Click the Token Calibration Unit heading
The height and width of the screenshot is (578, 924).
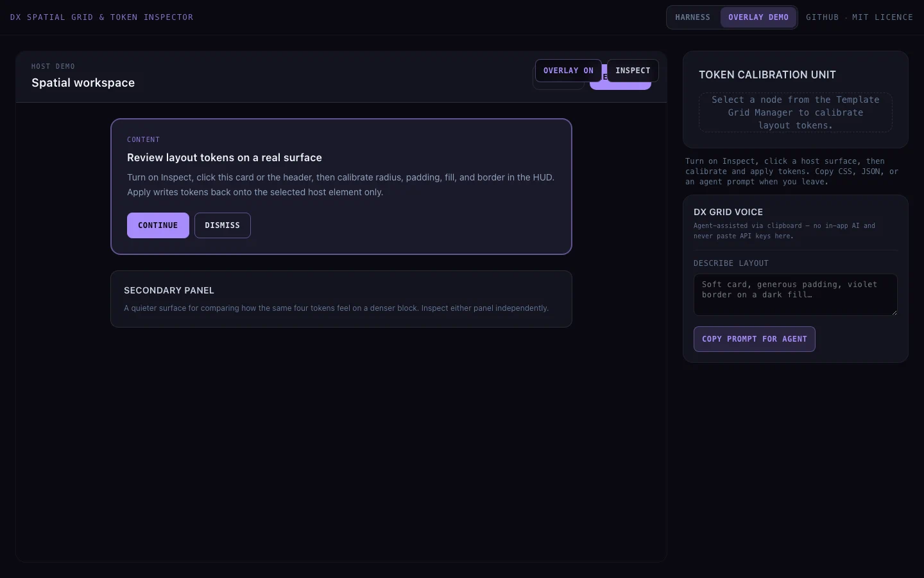tap(767, 75)
